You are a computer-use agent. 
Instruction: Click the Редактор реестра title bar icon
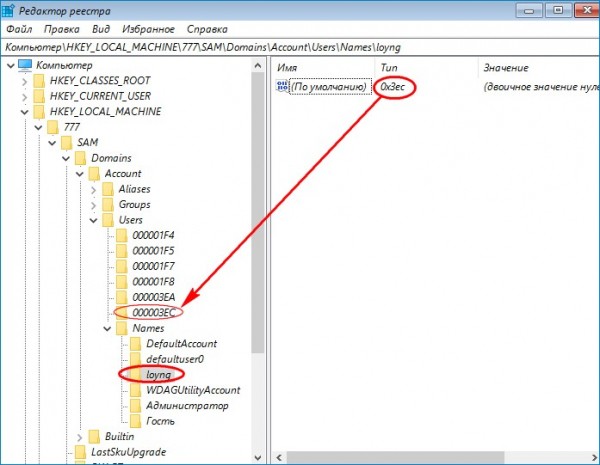pos(8,11)
